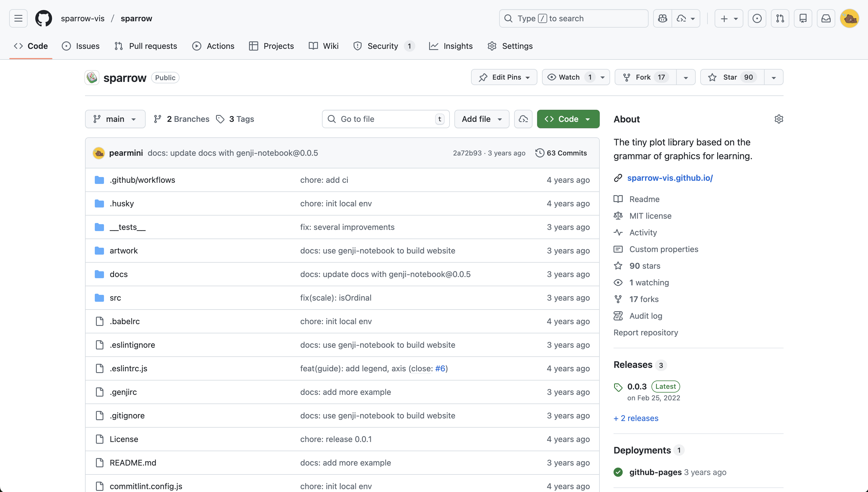The height and width of the screenshot is (492, 868).
Task: Open the issues icon in the header
Action: (757, 18)
